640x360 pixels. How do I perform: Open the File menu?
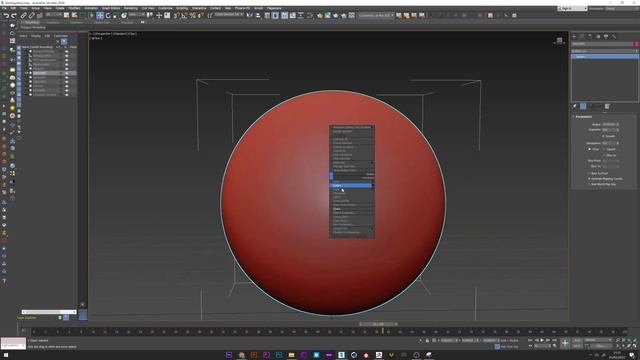pyautogui.click(x=4, y=8)
